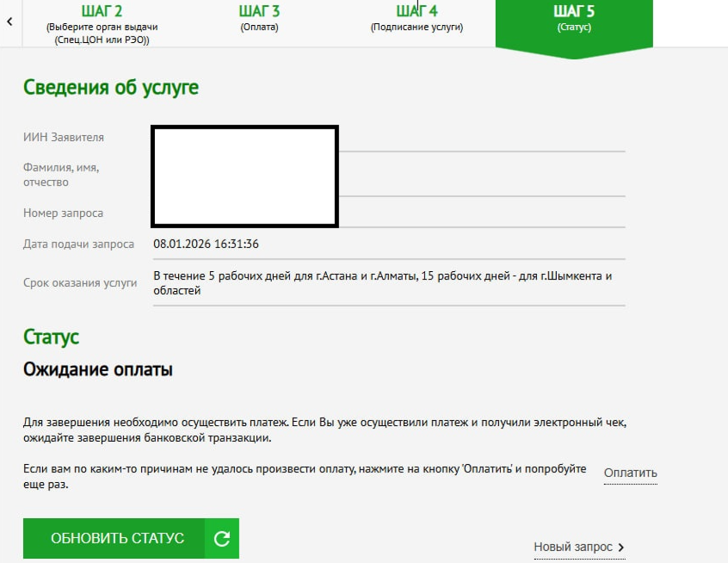
Task: Click the 'Срок оказания услуги' label
Action: (80, 282)
